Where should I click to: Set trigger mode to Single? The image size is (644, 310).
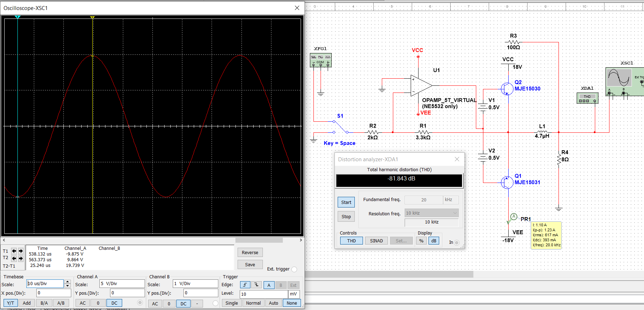232,303
